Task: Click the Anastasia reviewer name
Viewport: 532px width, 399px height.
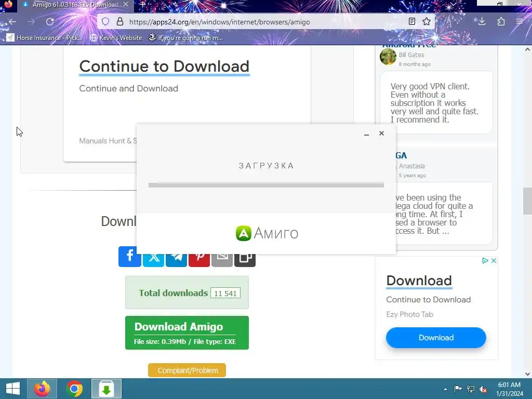Action: [411, 166]
